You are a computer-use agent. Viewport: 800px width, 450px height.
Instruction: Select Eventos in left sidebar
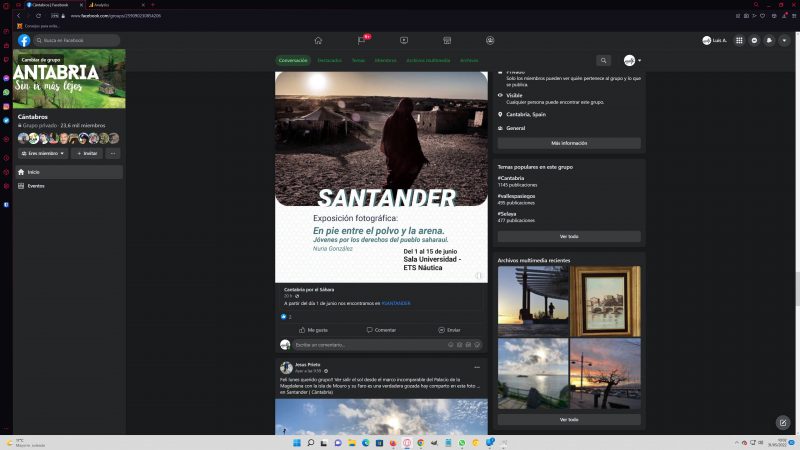click(x=36, y=186)
